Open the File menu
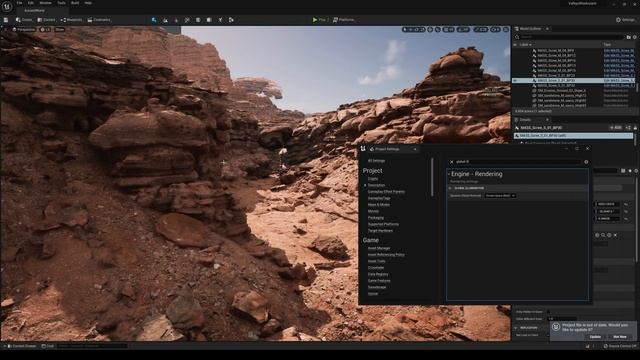This screenshot has height=360, width=640. click(x=19, y=3)
